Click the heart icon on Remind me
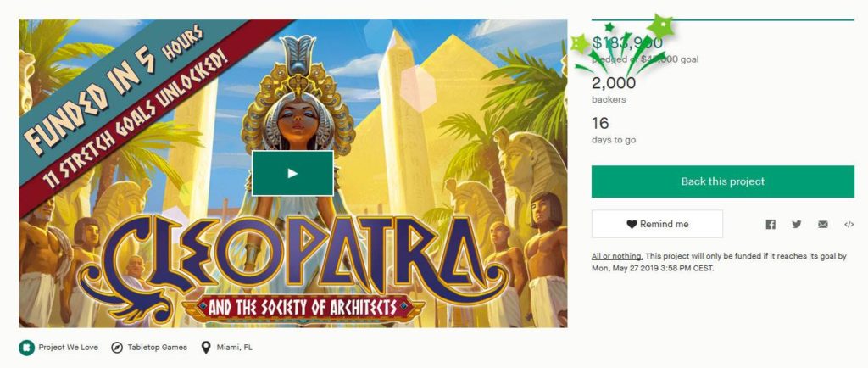 click(x=632, y=224)
